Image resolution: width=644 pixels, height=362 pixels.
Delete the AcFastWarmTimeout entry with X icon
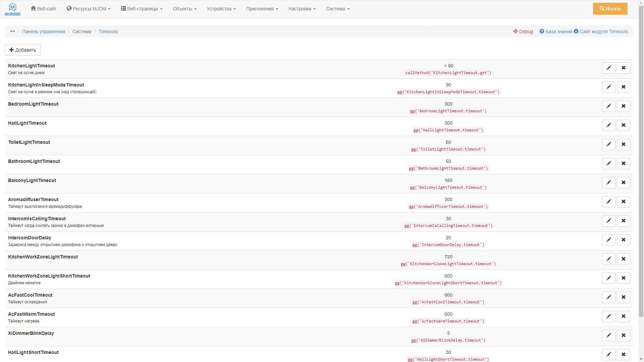(624, 316)
